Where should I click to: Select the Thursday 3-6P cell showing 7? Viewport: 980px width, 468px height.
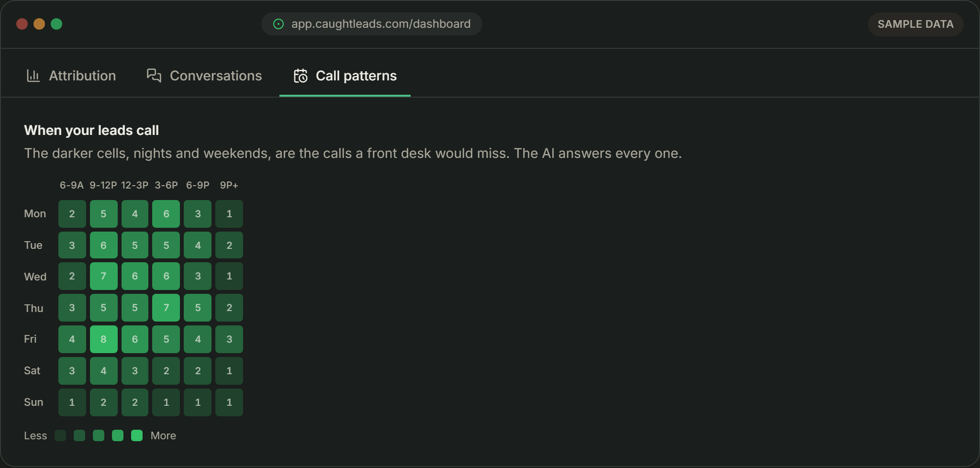pos(166,308)
